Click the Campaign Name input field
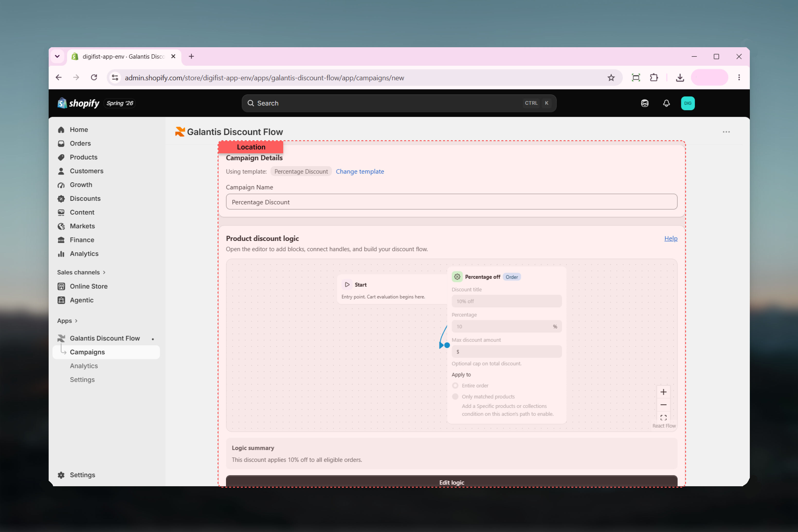This screenshot has height=532, width=798. 451,202
